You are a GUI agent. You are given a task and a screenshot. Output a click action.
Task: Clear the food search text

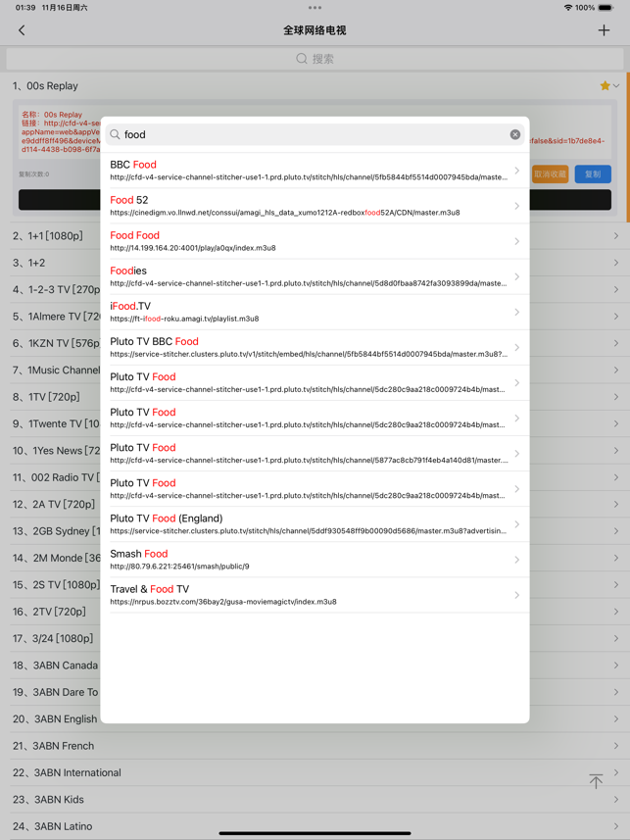pos(514,134)
